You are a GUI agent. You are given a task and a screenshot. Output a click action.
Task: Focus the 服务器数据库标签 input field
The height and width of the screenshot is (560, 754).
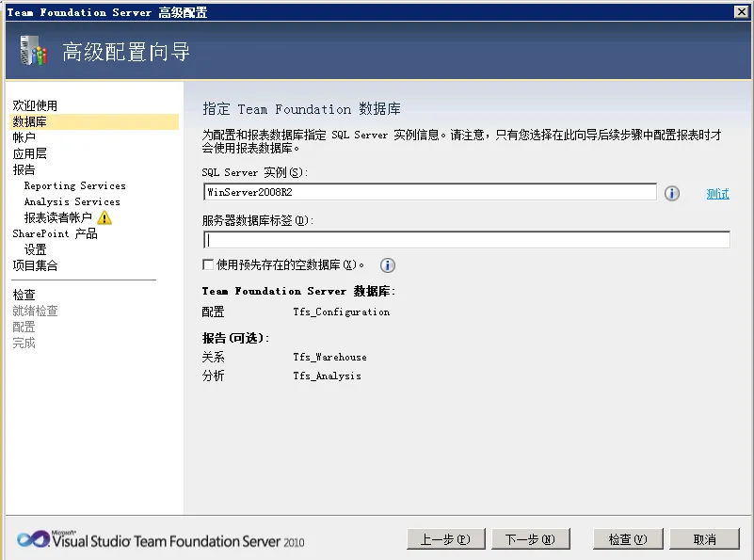467,240
